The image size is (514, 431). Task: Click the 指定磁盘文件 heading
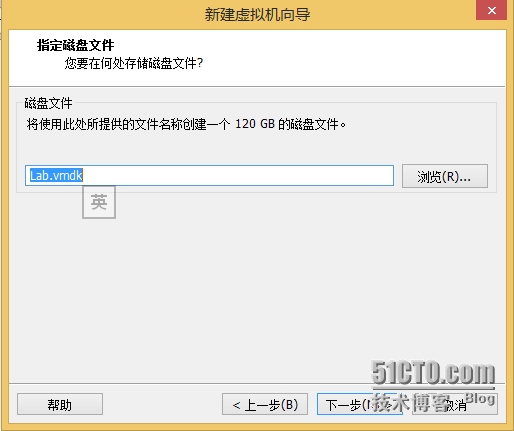(x=75, y=45)
